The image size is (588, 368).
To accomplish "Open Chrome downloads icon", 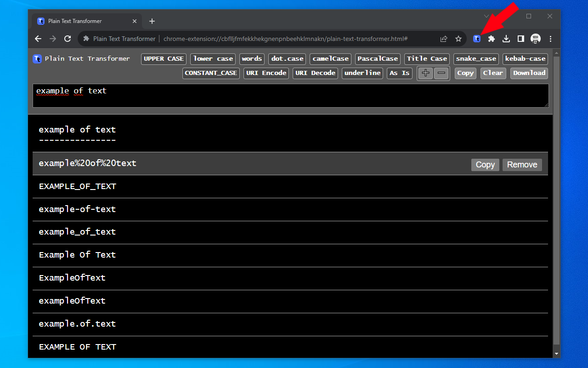I will pyautogui.click(x=506, y=39).
